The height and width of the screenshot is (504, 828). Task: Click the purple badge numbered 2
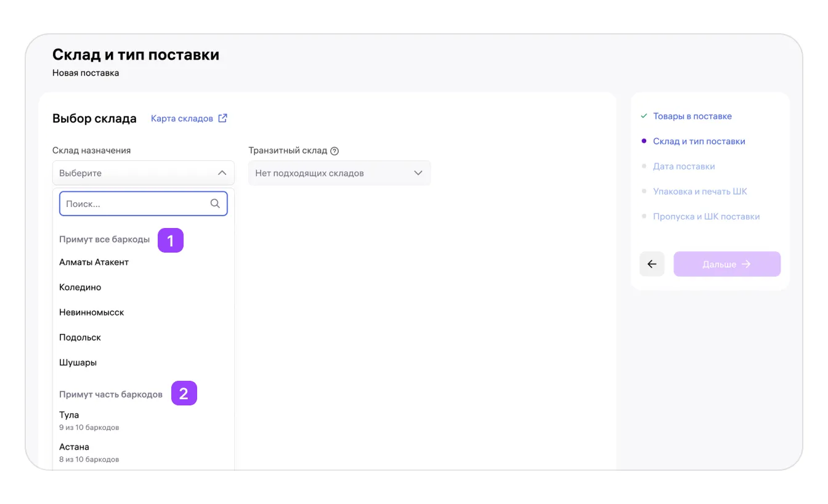coord(184,394)
